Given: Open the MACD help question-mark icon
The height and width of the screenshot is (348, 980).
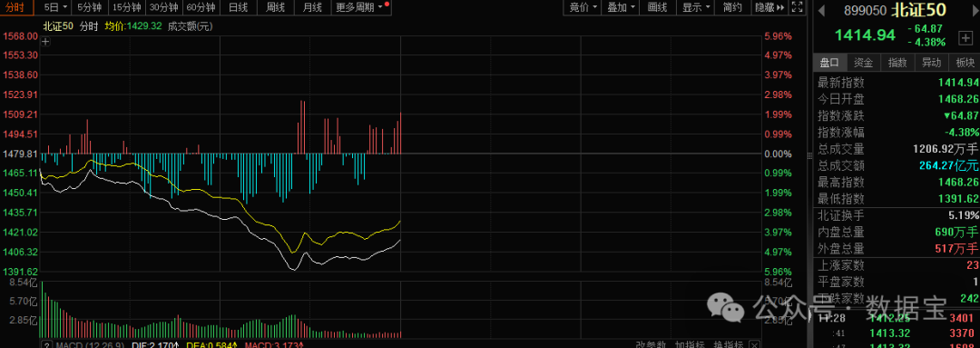Looking at the screenshot, I should tap(46, 344).
